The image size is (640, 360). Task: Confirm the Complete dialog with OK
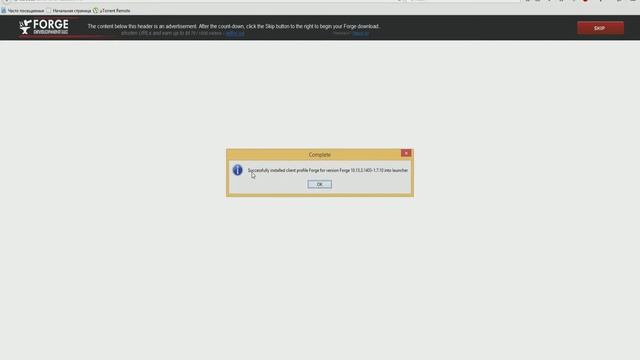tap(319, 184)
